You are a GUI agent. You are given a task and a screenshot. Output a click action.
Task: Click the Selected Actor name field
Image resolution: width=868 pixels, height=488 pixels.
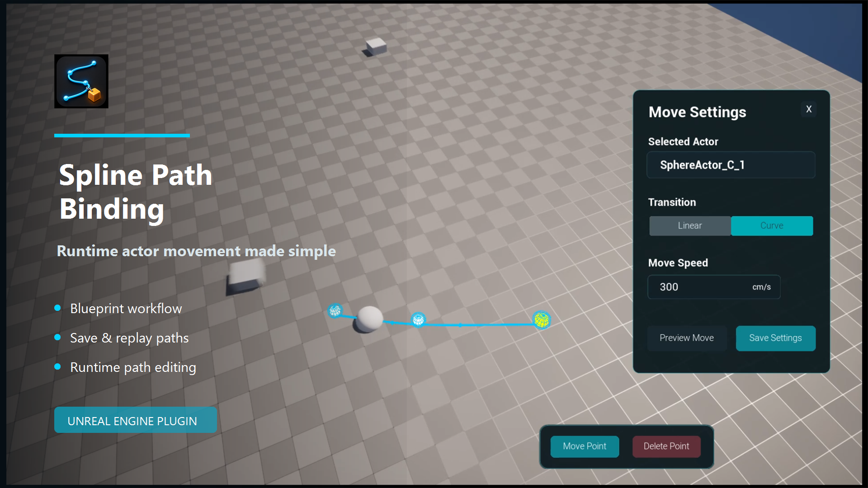(731, 165)
